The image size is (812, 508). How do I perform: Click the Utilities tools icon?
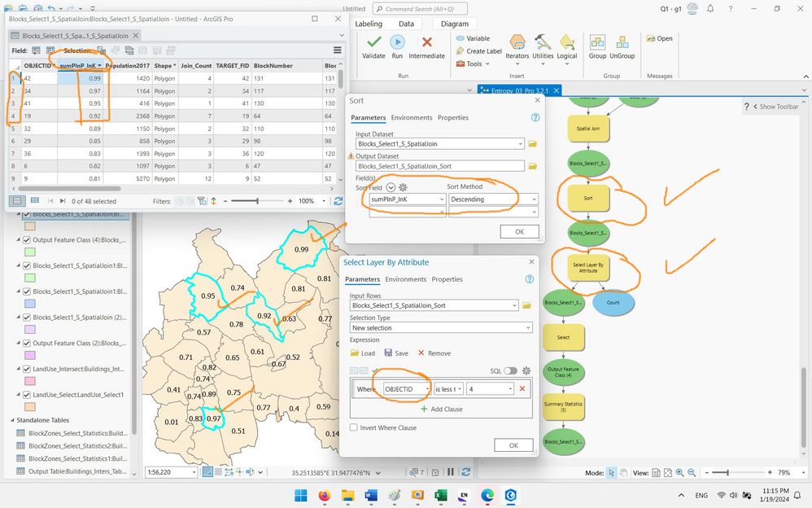tap(543, 42)
